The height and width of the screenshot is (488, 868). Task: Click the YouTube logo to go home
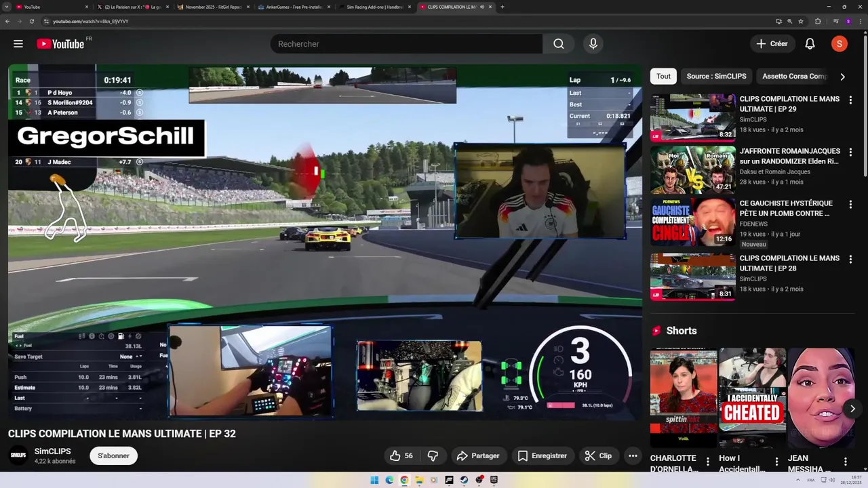[60, 44]
